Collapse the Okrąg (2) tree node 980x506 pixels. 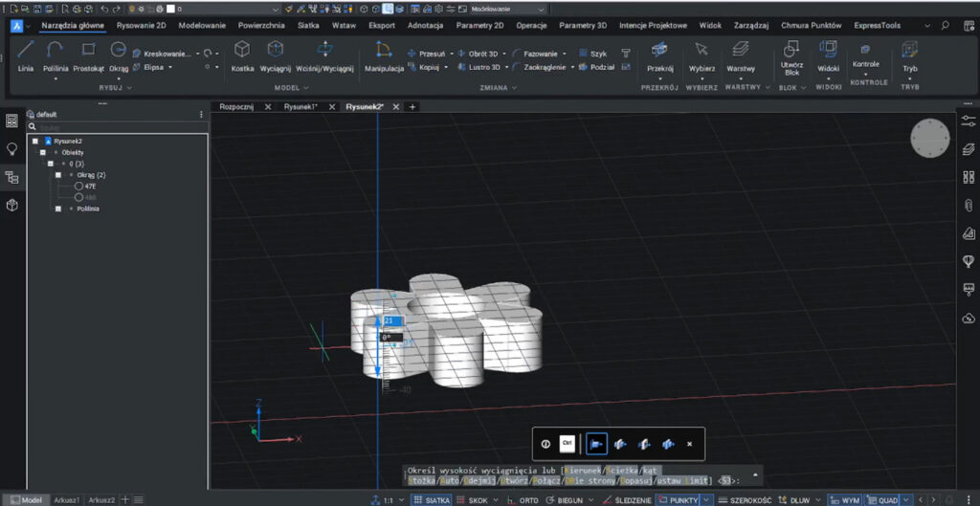point(58,175)
